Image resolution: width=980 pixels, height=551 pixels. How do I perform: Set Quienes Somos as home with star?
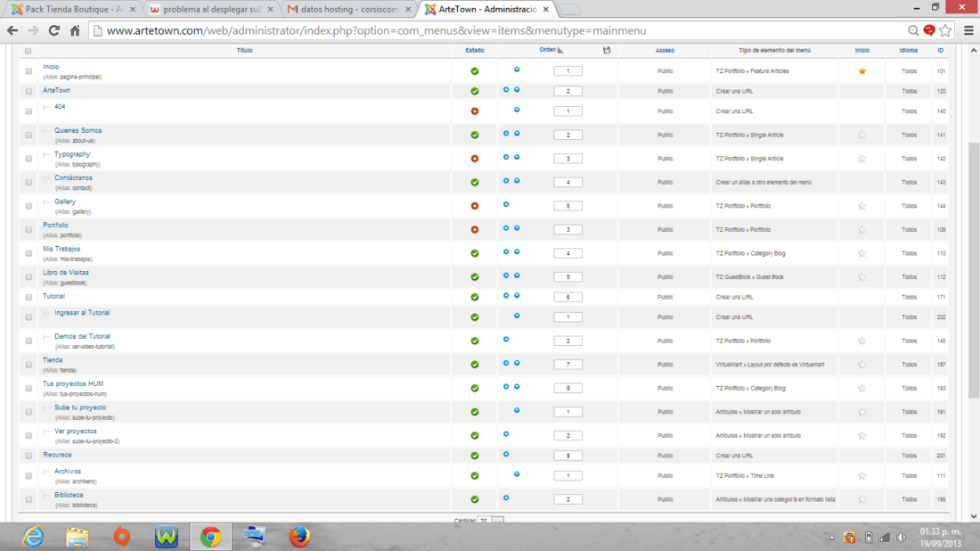coord(862,136)
